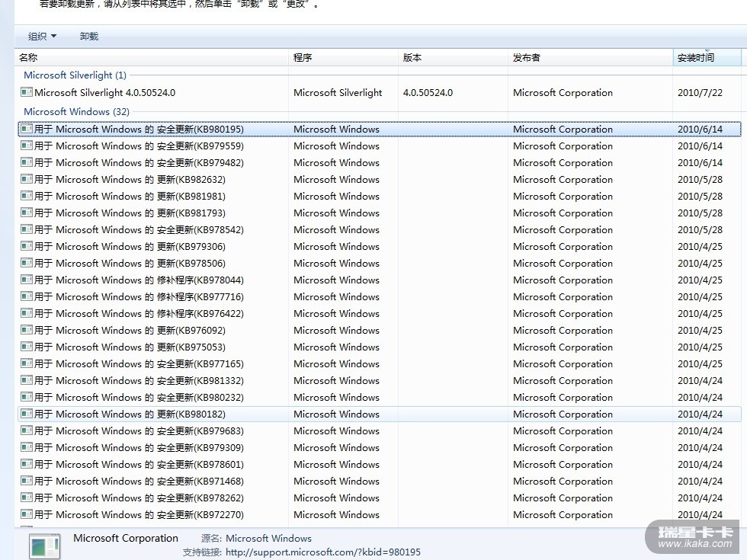Click icon next to KB981332 update
Image resolution: width=747 pixels, height=560 pixels.
point(27,380)
